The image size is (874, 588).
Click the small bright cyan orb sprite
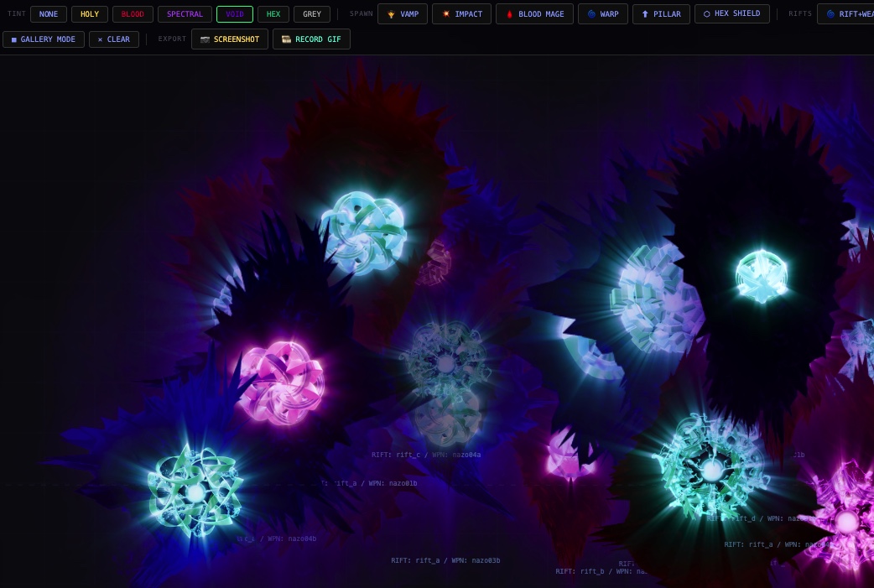click(762, 277)
